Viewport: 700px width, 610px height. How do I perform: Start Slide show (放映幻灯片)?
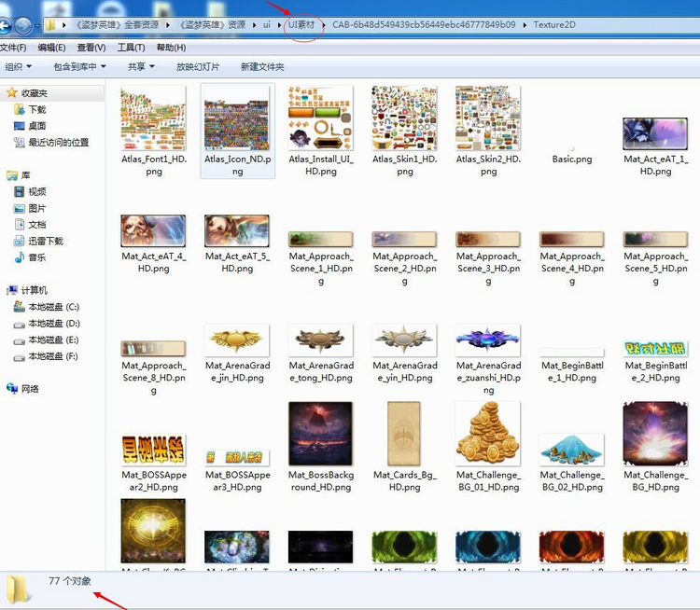(198, 66)
